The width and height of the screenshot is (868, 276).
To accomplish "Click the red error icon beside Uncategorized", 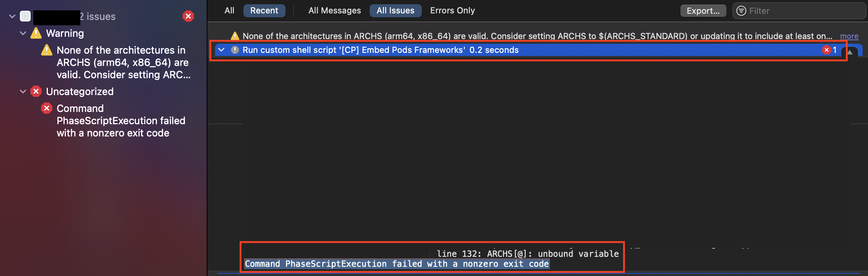I will point(36,91).
